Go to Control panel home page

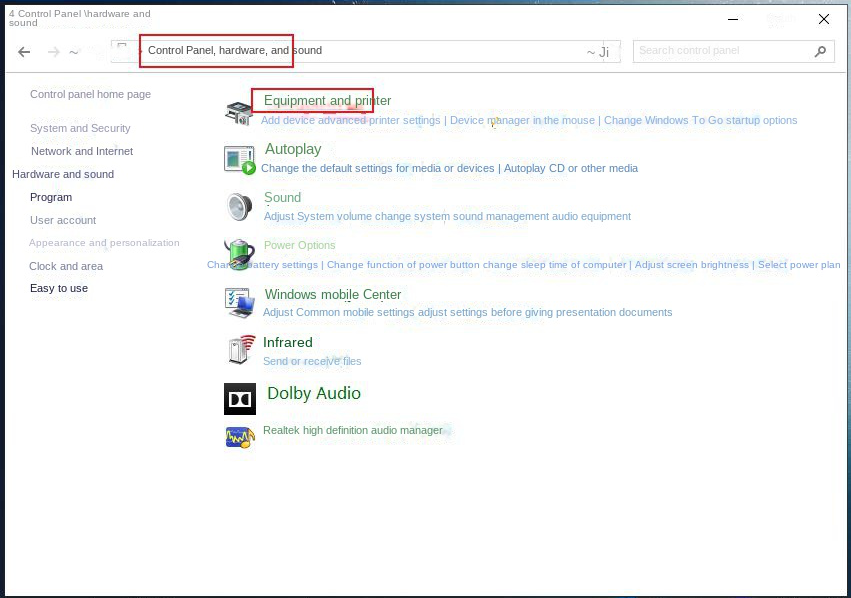tap(90, 93)
